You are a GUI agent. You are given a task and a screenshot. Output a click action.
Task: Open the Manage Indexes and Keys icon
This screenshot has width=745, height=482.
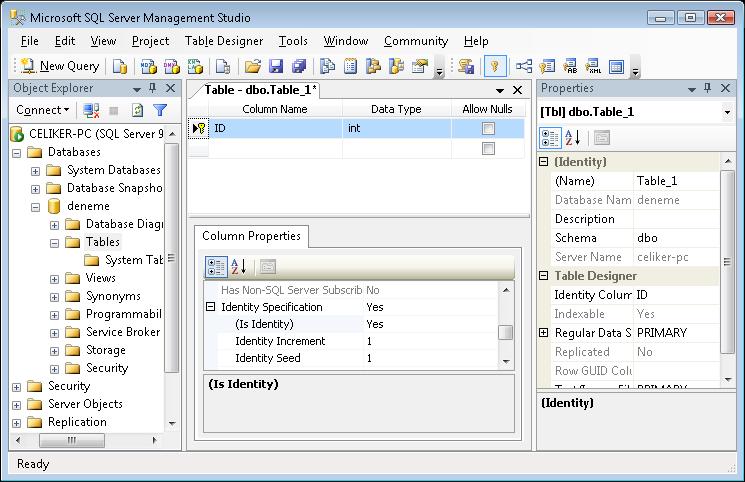click(547, 66)
